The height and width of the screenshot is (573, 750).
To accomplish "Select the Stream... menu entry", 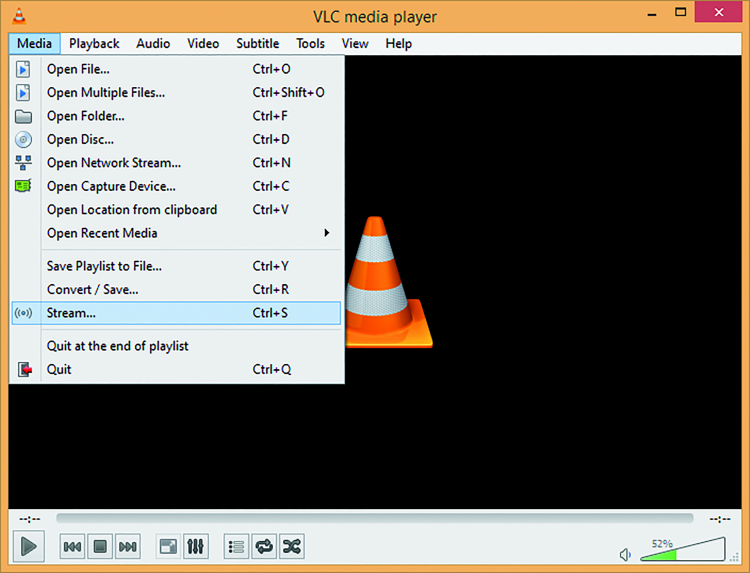I will pyautogui.click(x=176, y=313).
